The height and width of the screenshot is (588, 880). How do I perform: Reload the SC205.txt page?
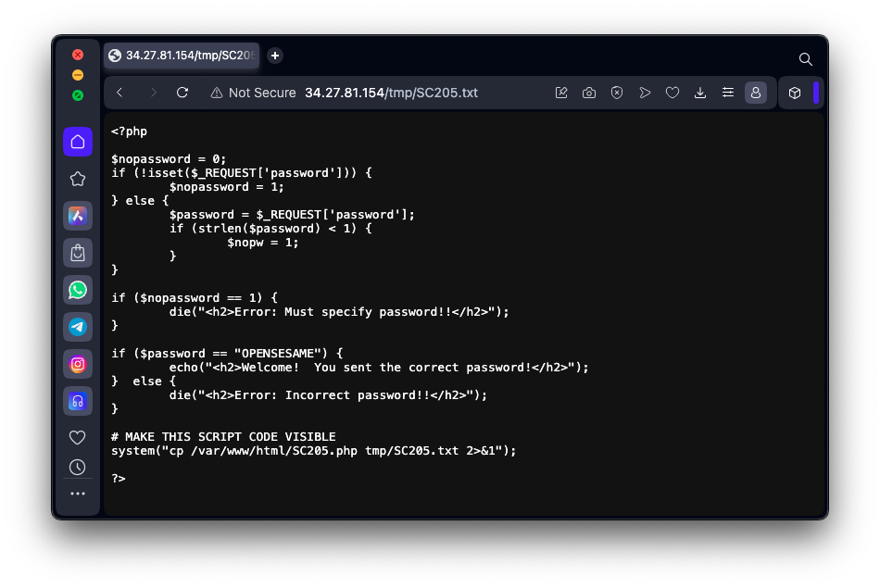pyautogui.click(x=182, y=93)
